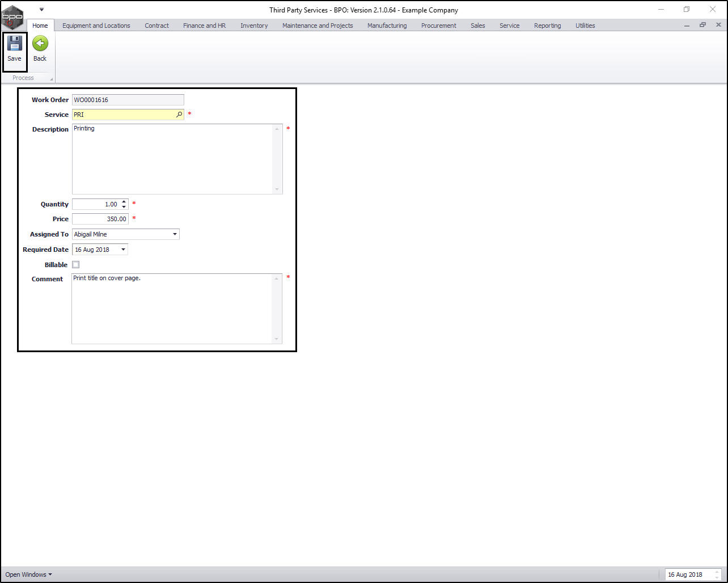Open the Equipment and Locations tab
Viewport: 728px width, 583px height.
tap(96, 26)
